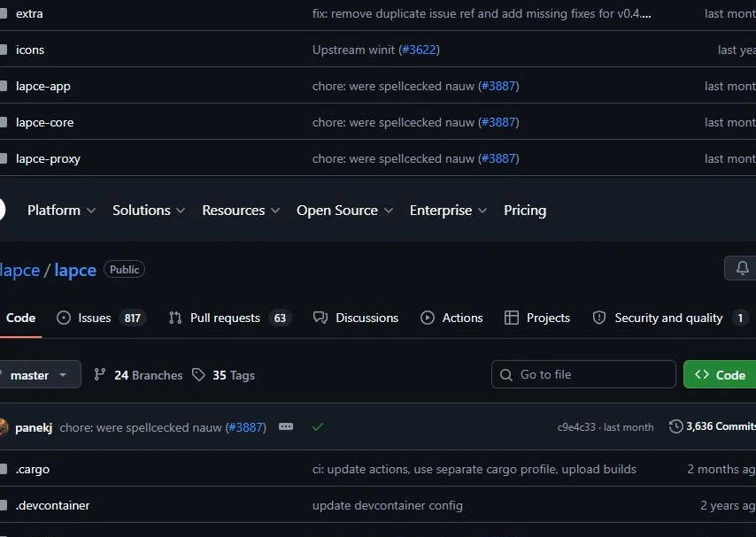Focus the Go to file search field
756x537 pixels.
click(x=583, y=374)
